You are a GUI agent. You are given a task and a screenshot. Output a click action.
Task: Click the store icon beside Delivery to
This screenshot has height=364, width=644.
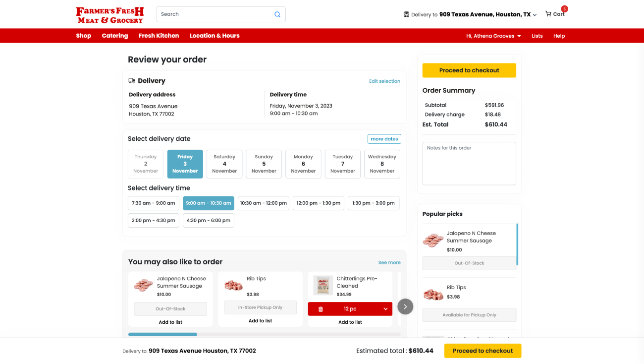click(406, 14)
